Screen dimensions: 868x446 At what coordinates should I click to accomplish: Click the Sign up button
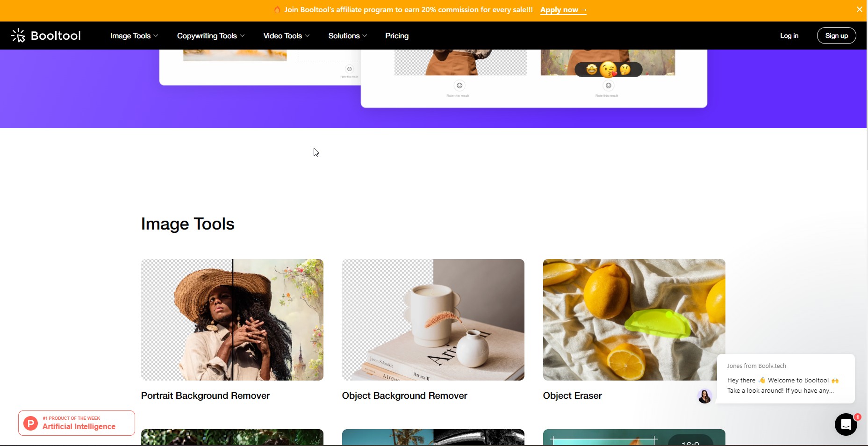pos(836,36)
